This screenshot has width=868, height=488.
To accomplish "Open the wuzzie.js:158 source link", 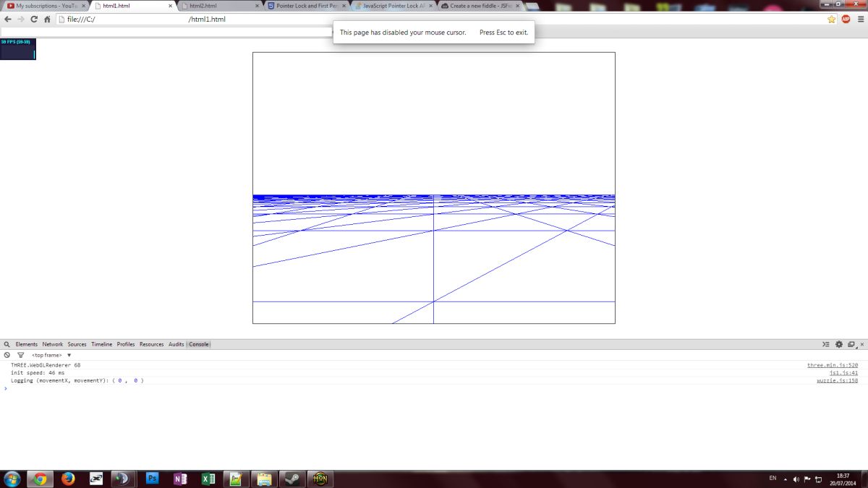I will point(838,380).
